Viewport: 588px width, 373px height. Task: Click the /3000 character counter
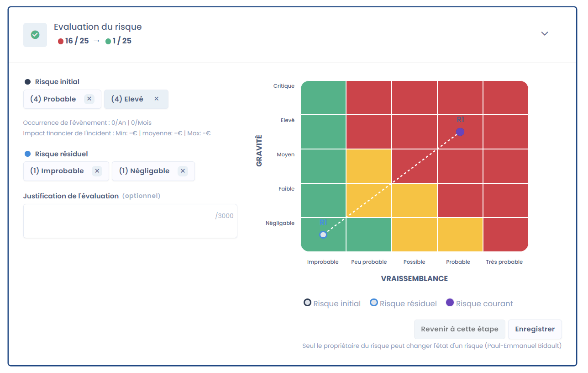click(x=224, y=216)
